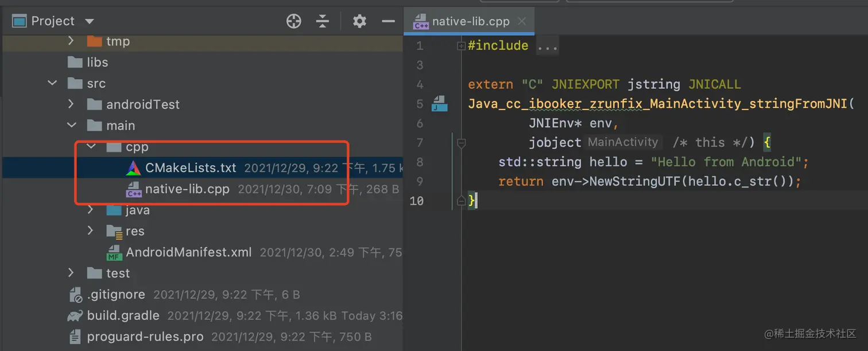Open Project panel settings gear

(359, 22)
